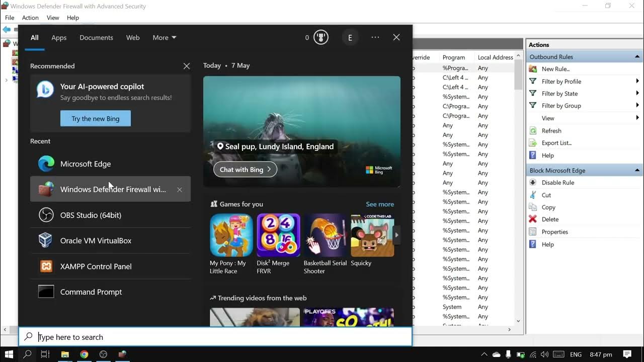Delete the selected firewall rule
Screen dimensions: 644x362
point(550,219)
